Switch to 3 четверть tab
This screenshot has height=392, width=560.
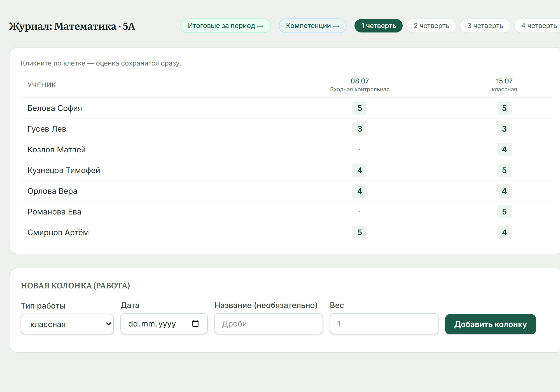tap(485, 26)
